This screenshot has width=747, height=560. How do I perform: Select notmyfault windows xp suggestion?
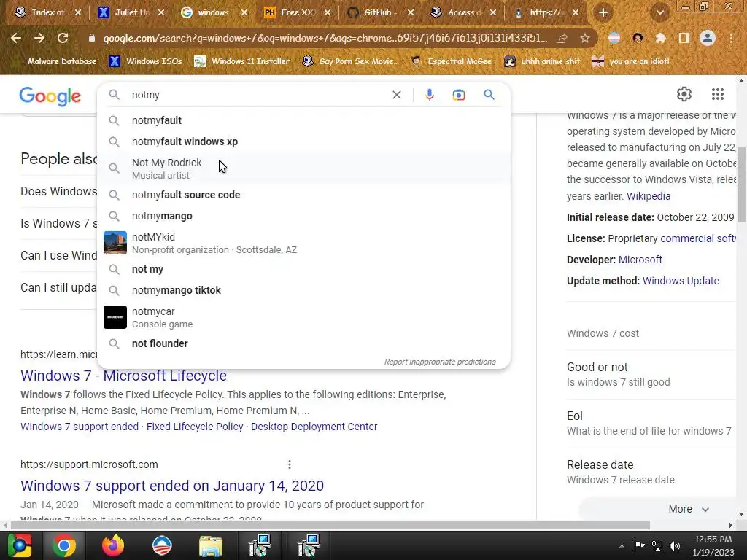(x=304, y=141)
